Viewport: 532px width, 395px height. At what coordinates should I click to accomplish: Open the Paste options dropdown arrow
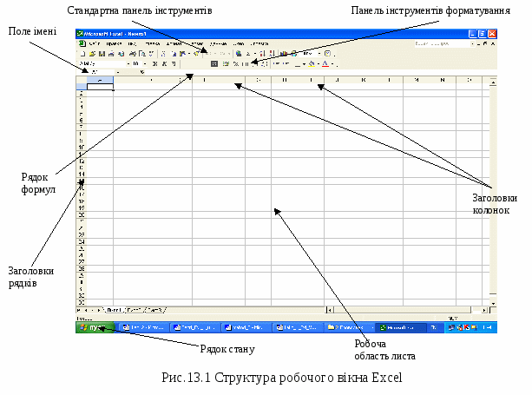tap(189, 54)
